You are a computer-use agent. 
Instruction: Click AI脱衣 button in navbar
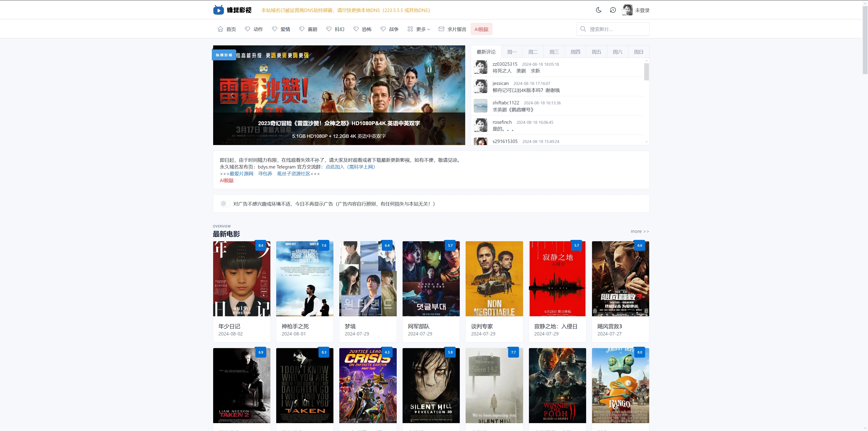[x=481, y=29]
